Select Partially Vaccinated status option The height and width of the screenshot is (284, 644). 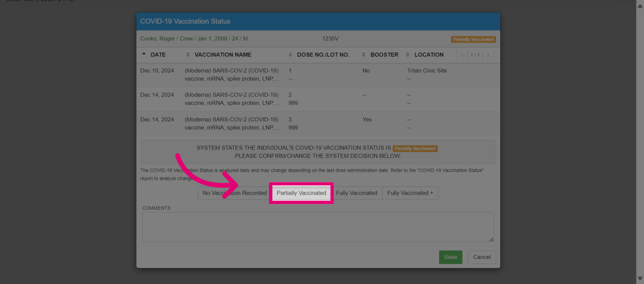tap(301, 193)
